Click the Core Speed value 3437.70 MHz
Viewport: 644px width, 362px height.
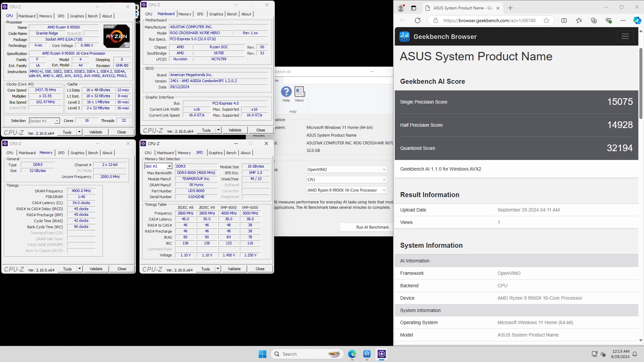click(45, 90)
